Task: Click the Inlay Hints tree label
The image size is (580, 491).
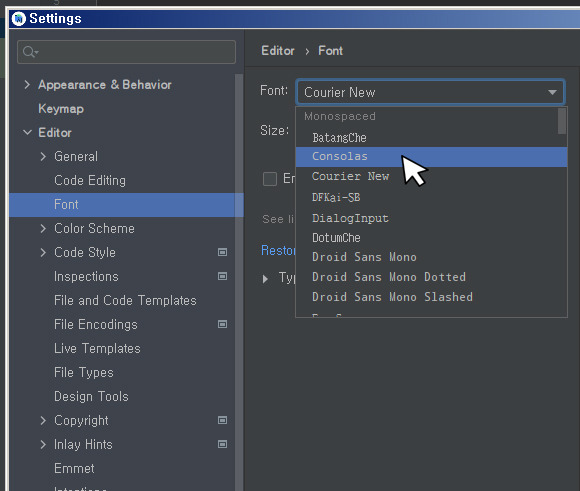Action: [x=83, y=444]
